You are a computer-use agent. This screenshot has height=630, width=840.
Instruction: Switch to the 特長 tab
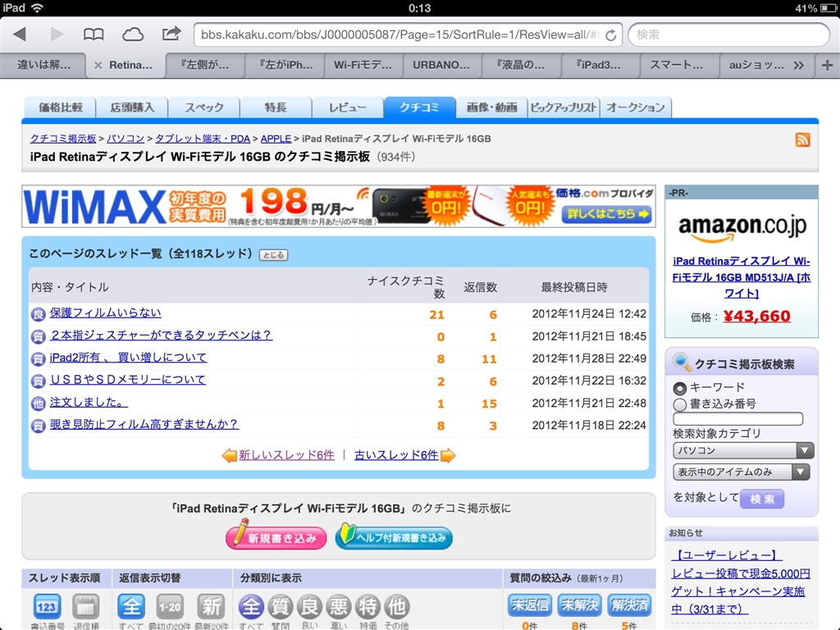coord(276,107)
